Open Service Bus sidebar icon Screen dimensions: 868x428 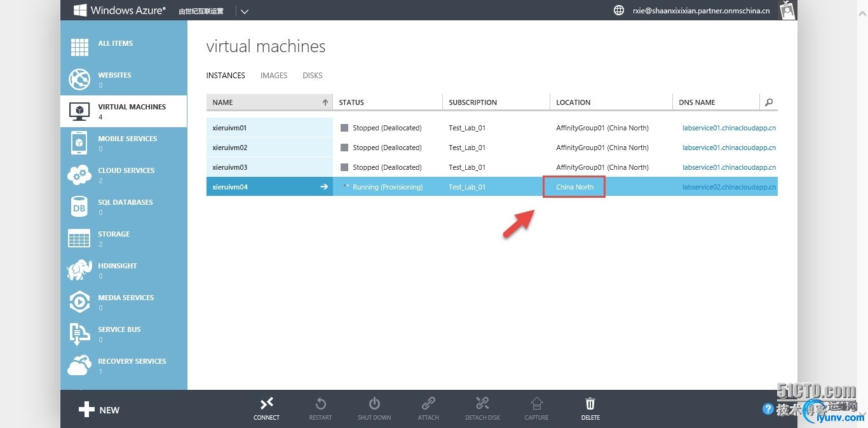tap(79, 334)
